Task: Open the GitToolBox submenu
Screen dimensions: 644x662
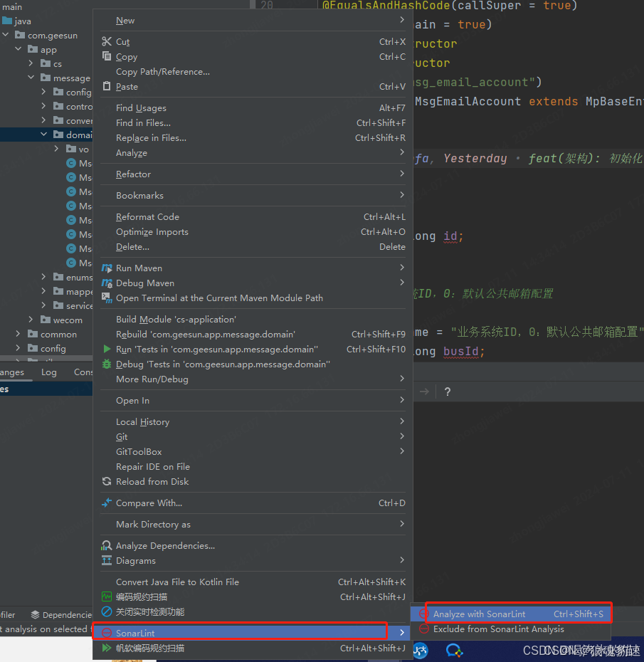Action: (x=253, y=452)
